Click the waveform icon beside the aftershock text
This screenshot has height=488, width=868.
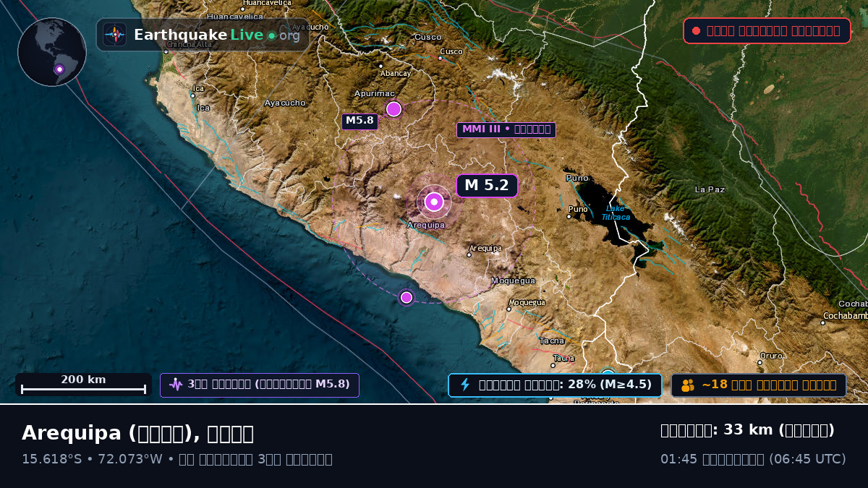176,385
